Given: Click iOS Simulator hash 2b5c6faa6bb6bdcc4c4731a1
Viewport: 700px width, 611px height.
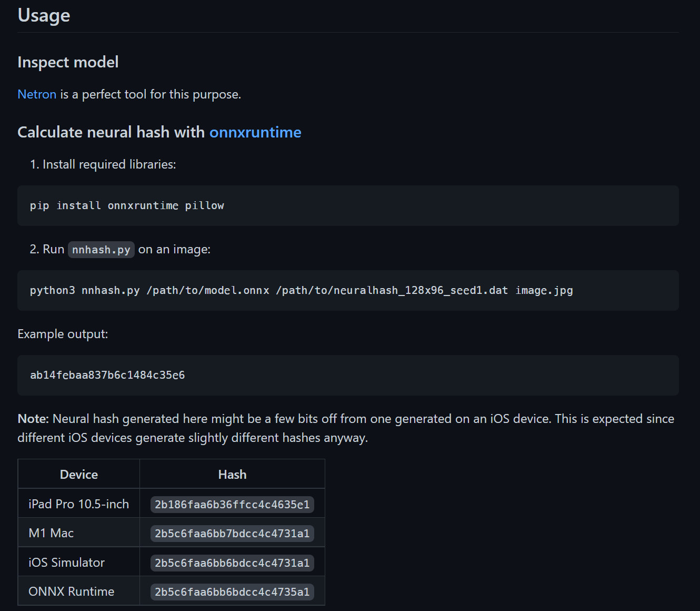Looking at the screenshot, I should (x=232, y=563).
